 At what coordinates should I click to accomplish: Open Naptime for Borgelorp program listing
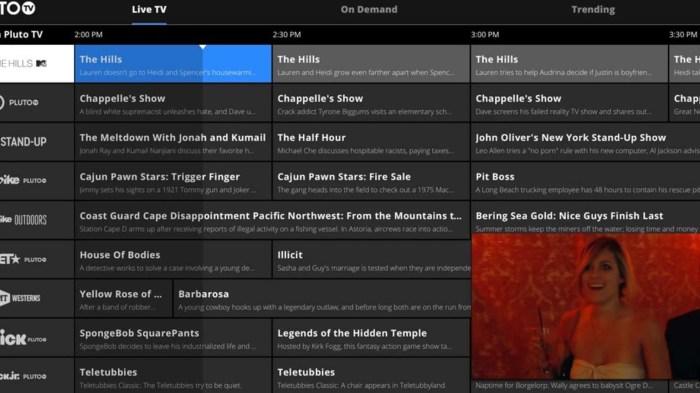click(569, 386)
